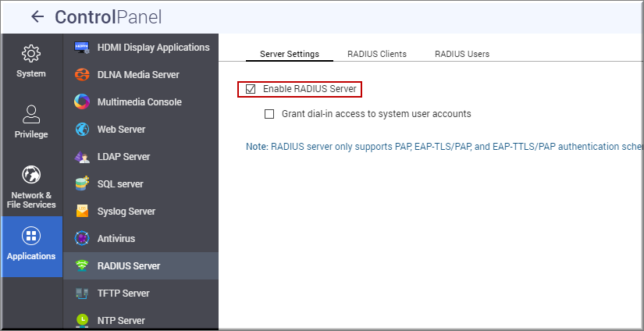Click the DLNA Media Server icon
The height and width of the screenshot is (331, 644).
82,75
